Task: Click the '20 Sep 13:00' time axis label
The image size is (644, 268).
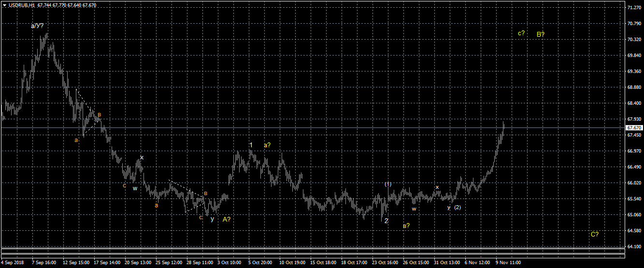Action: pyautogui.click(x=138, y=263)
